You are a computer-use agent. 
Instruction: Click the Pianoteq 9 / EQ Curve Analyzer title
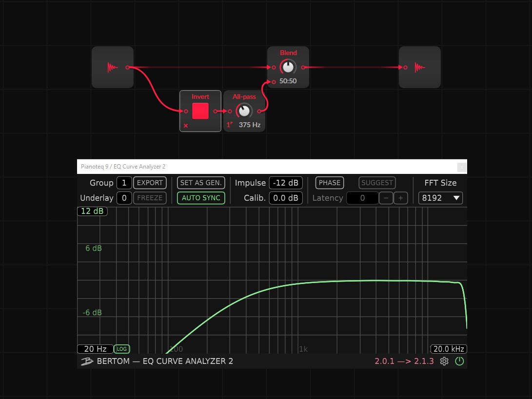point(123,167)
